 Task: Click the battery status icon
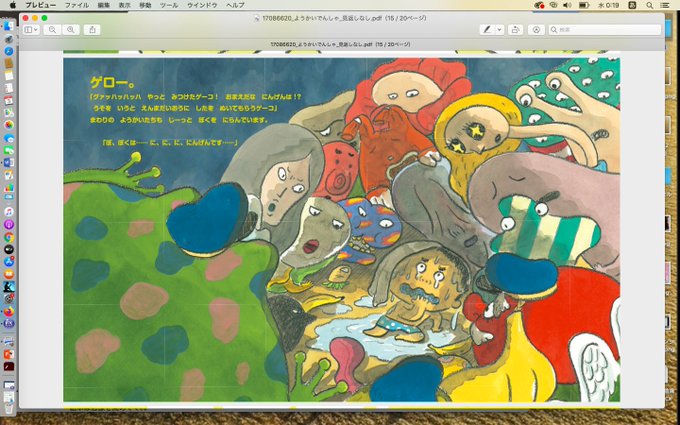pyautogui.click(x=584, y=5)
